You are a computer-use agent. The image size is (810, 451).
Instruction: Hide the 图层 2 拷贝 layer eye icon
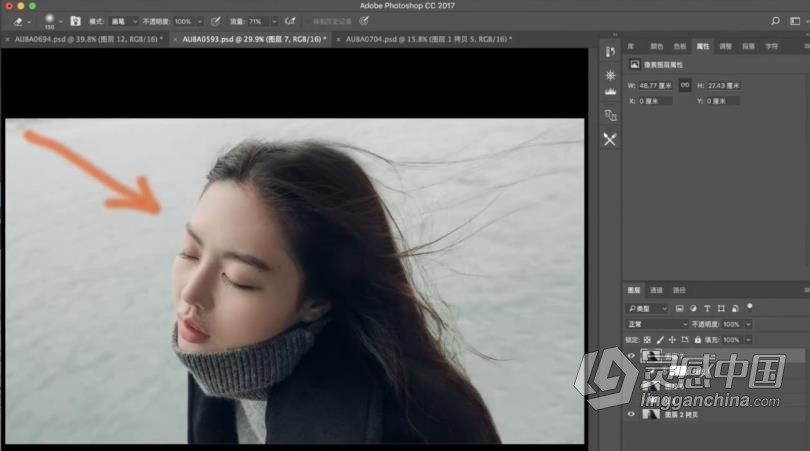[631, 414]
